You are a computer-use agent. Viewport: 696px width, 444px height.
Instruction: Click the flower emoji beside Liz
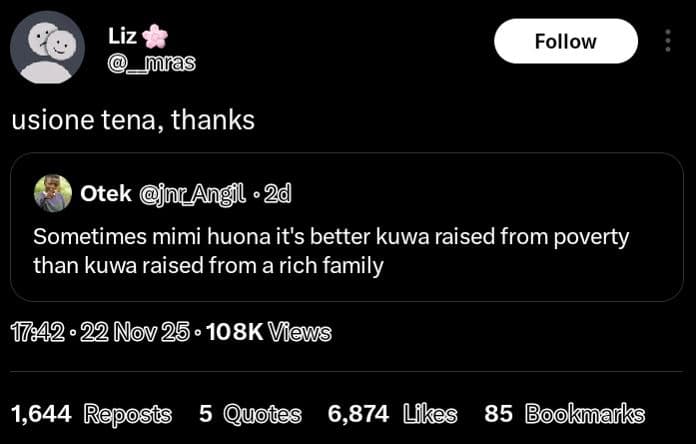(154, 37)
